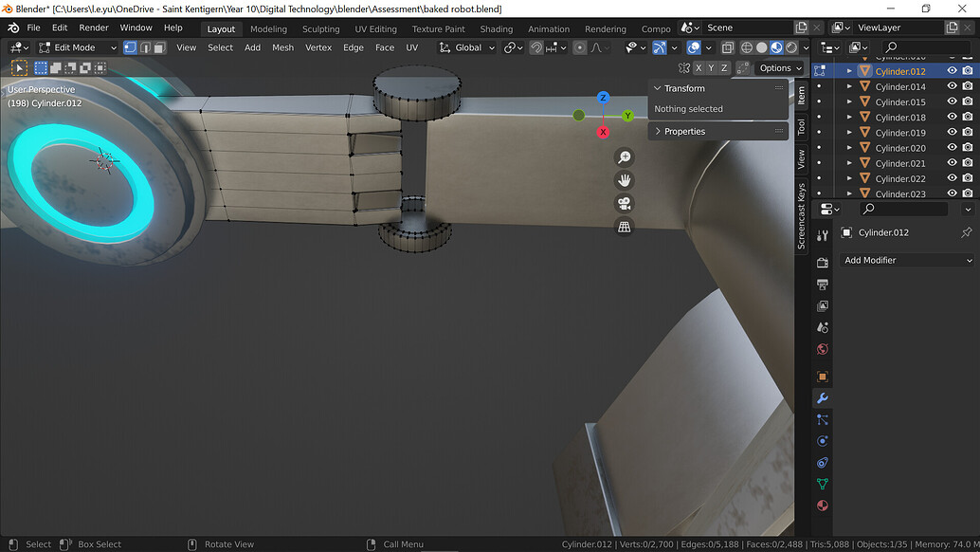Open the File menu

coord(34,28)
